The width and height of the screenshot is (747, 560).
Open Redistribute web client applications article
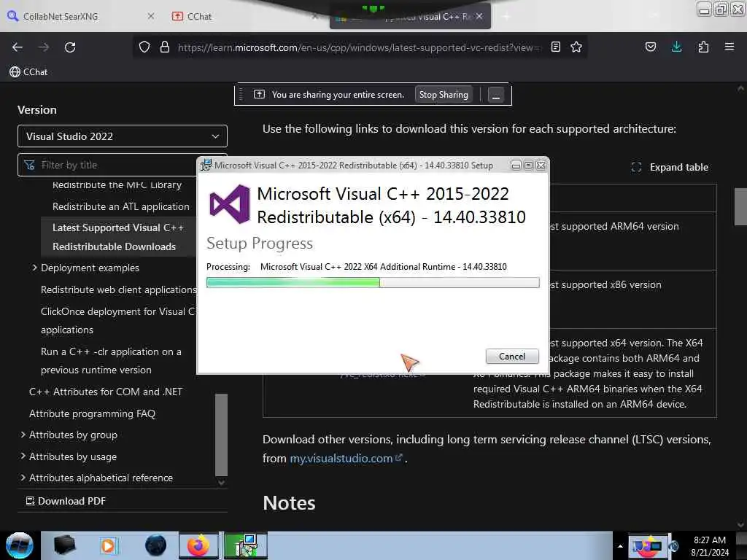(x=118, y=289)
